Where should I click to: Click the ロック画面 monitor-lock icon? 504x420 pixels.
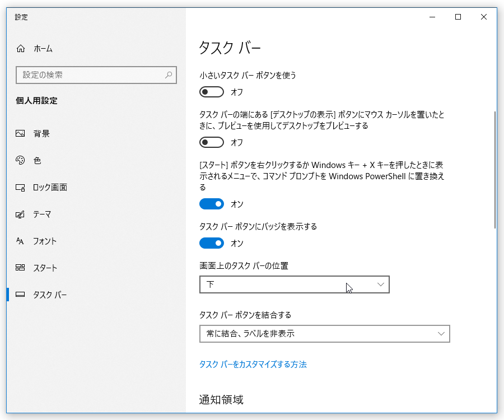tap(20, 188)
